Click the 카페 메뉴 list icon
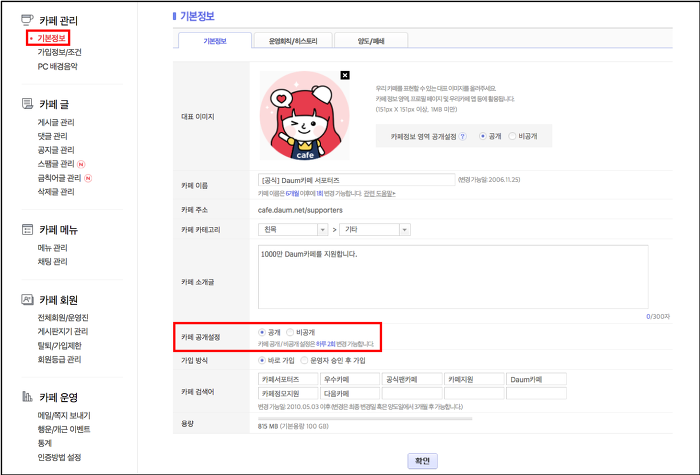This screenshot has width=700, height=475. pos(27,229)
